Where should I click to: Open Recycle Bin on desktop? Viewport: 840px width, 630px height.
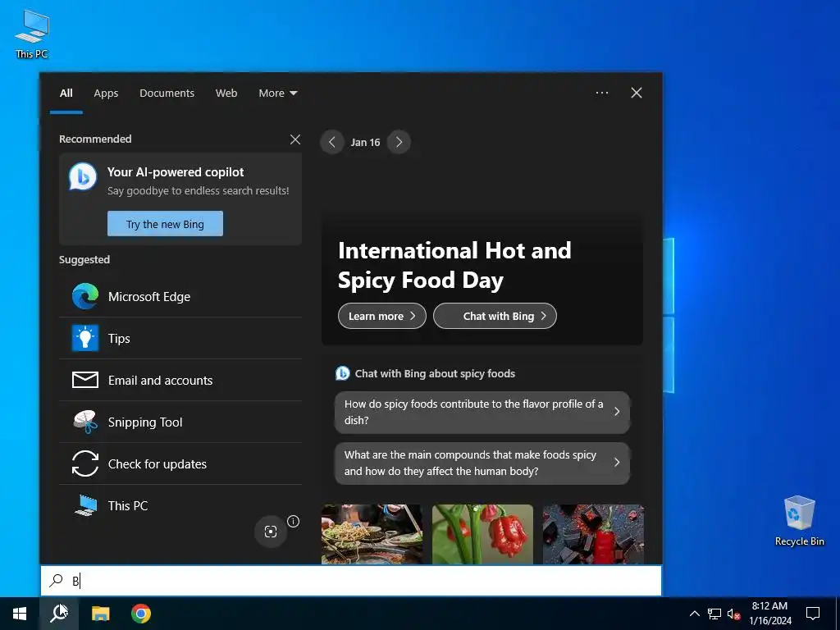click(799, 521)
